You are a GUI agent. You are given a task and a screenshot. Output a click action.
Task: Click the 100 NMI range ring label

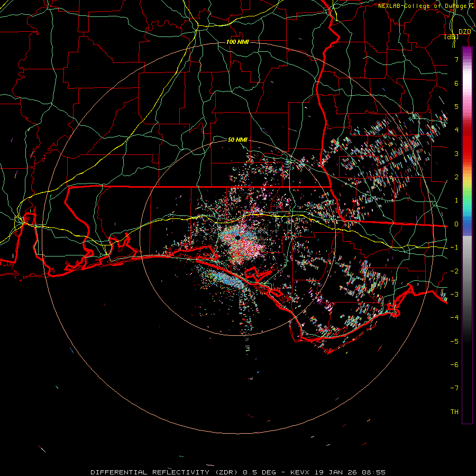pos(237,42)
